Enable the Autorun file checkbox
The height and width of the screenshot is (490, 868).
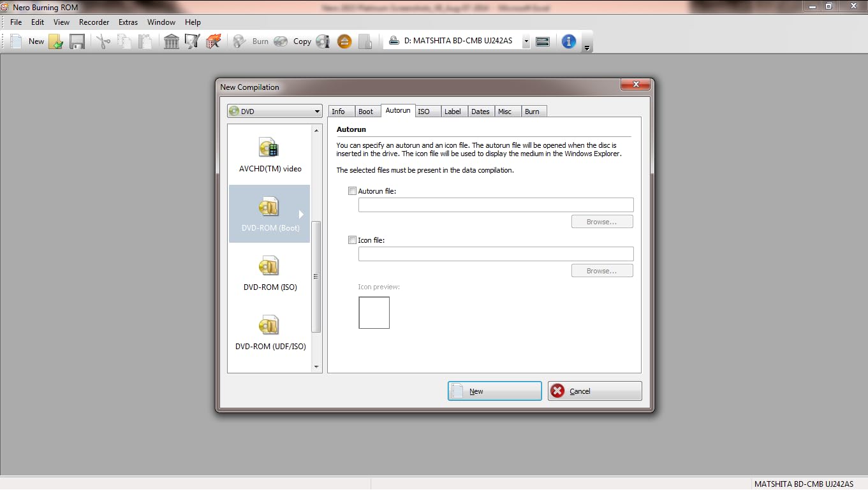352,191
